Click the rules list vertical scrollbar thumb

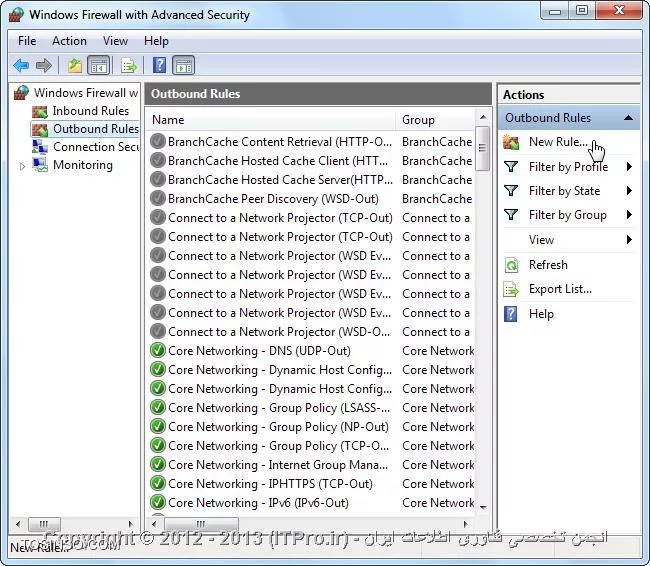click(483, 148)
